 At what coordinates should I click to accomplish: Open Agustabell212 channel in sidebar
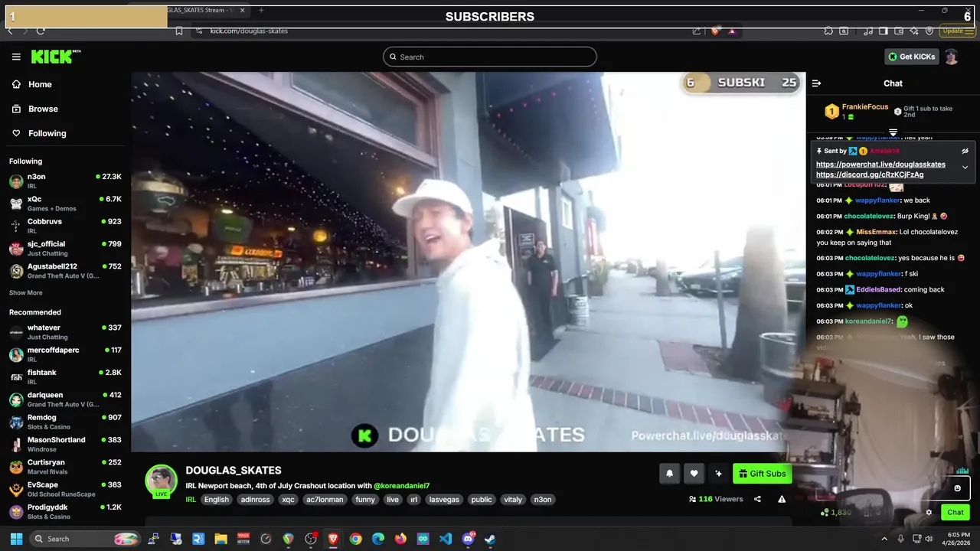65,271
